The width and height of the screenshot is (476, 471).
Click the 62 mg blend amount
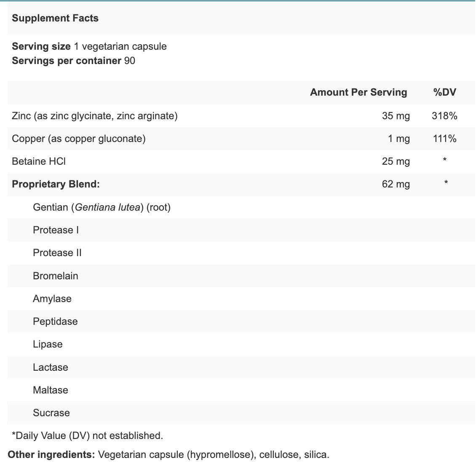coord(396,184)
